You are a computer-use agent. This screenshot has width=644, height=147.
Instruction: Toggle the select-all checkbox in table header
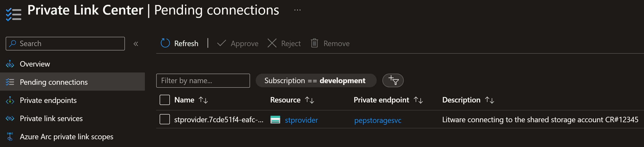pos(165,100)
